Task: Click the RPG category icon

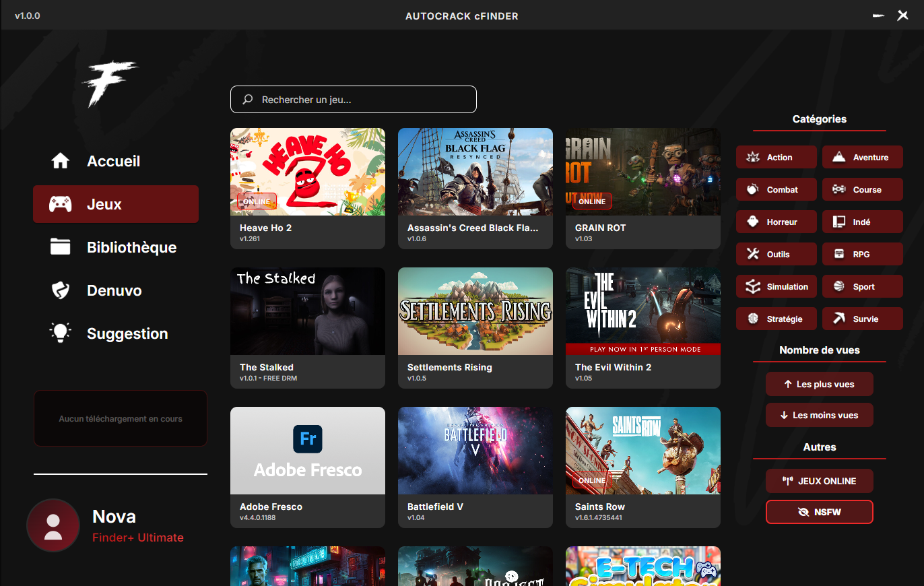Action: pyautogui.click(x=839, y=254)
